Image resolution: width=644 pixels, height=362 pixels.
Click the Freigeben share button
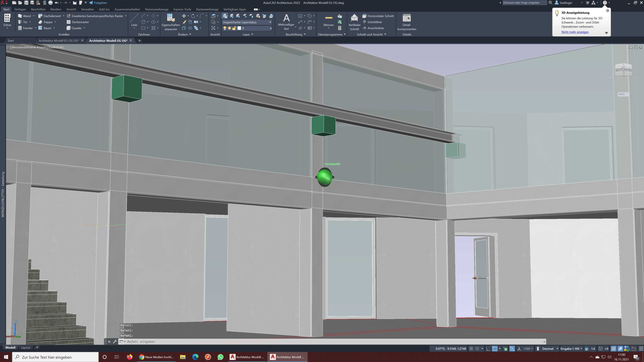pos(98,3)
